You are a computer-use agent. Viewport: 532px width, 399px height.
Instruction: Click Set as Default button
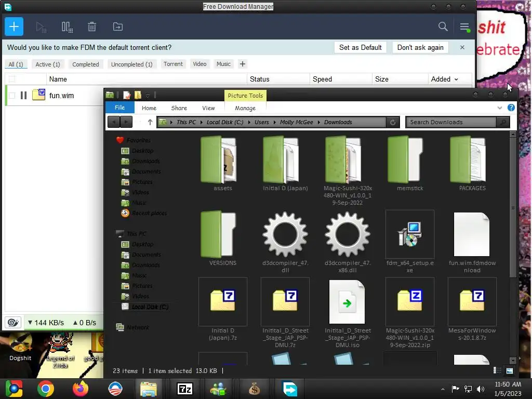[361, 47]
